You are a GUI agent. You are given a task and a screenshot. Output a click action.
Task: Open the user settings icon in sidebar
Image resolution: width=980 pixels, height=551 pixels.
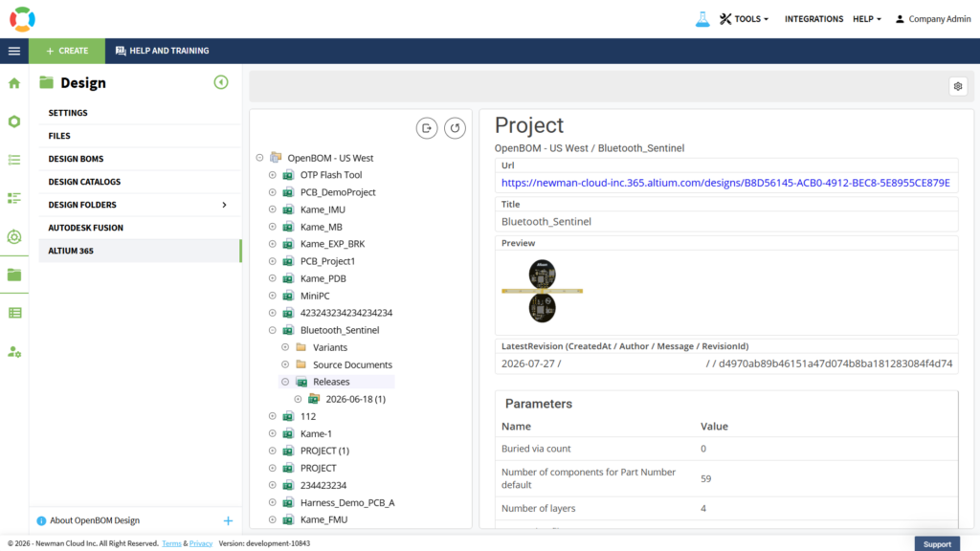pyautogui.click(x=14, y=352)
